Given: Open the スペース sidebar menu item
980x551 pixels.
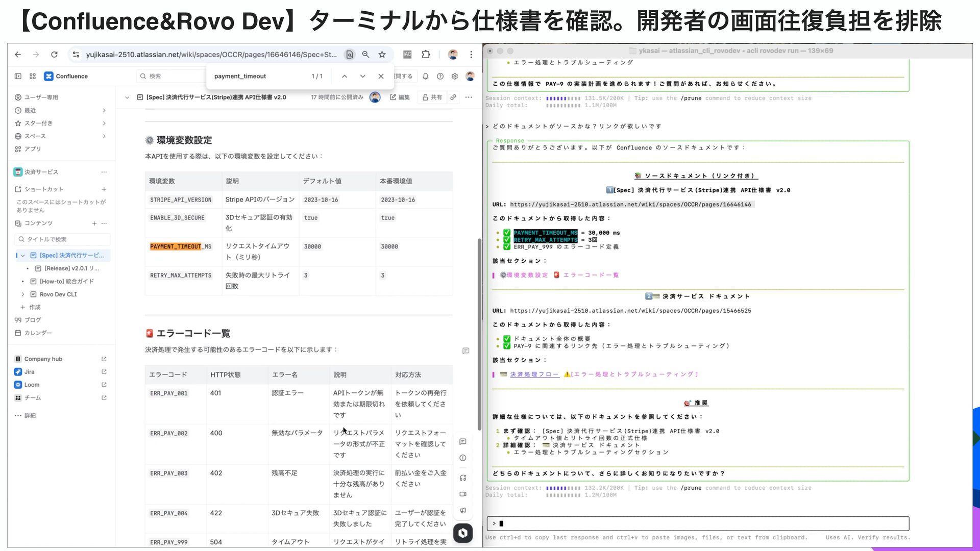Looking at the screenshot, I should 35,136.
